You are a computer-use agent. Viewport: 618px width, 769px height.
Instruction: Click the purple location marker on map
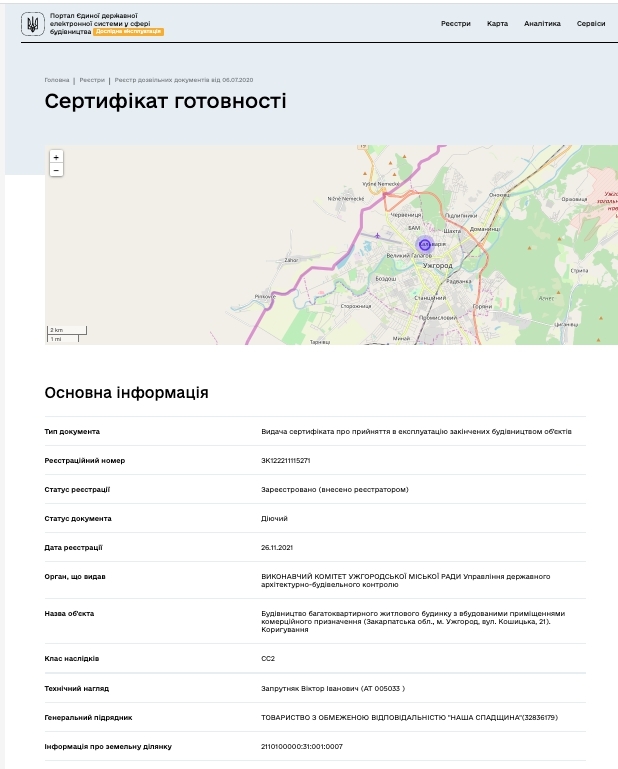(x=425, y=244)
